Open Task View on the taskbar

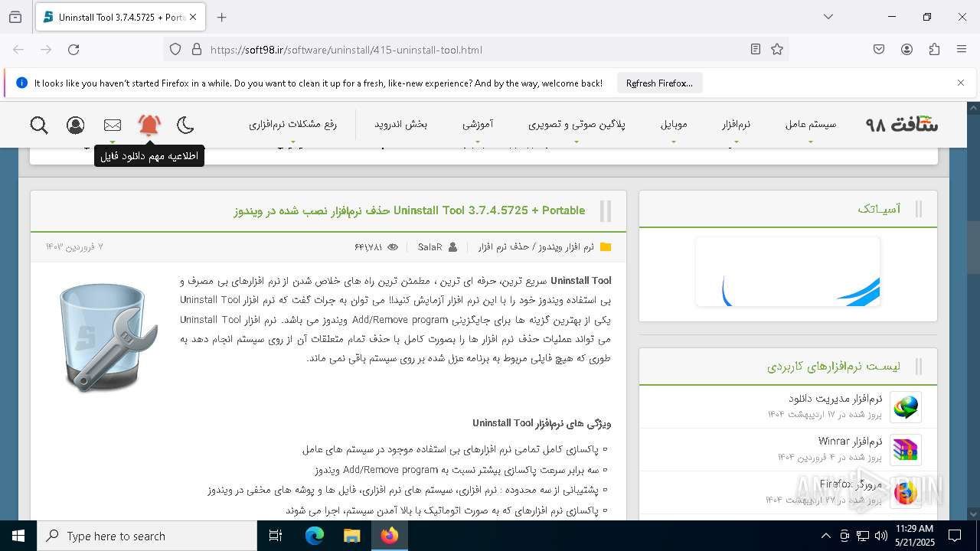[x=276, y=536]
